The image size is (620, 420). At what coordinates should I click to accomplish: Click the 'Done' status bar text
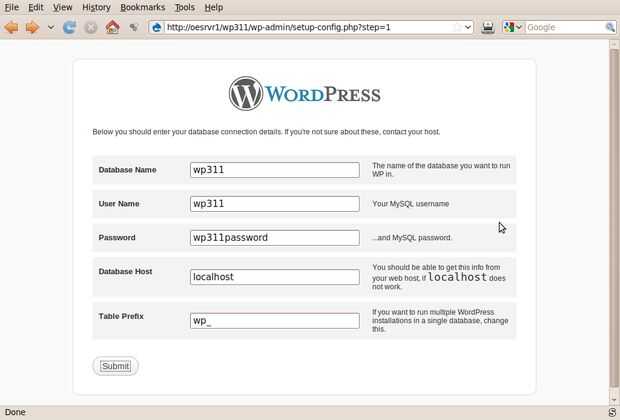tap(15, 412)
